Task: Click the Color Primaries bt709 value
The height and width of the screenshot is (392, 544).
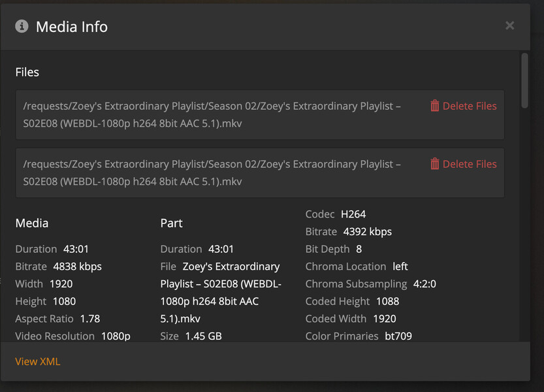Action: [x=398, y=336]
